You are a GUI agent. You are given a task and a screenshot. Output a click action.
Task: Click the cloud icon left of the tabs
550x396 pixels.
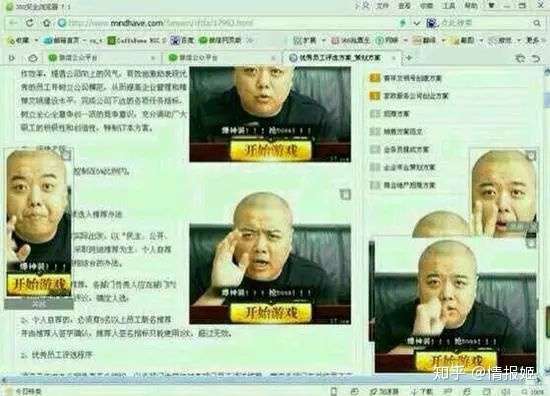33,58
